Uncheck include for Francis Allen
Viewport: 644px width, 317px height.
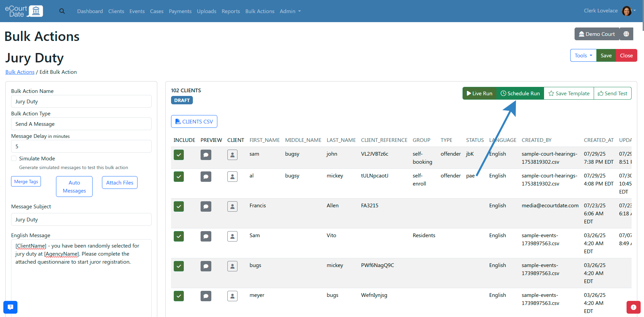click(179, 206)
